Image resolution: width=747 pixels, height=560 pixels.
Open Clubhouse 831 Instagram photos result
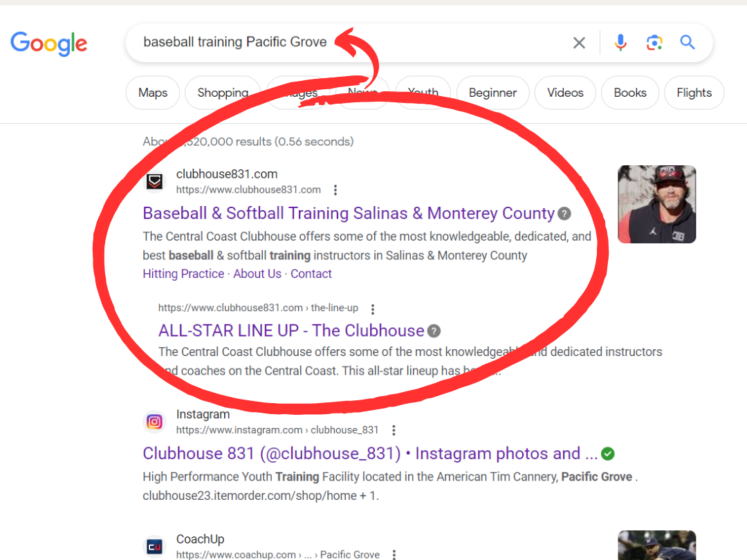tap(370, 454)
